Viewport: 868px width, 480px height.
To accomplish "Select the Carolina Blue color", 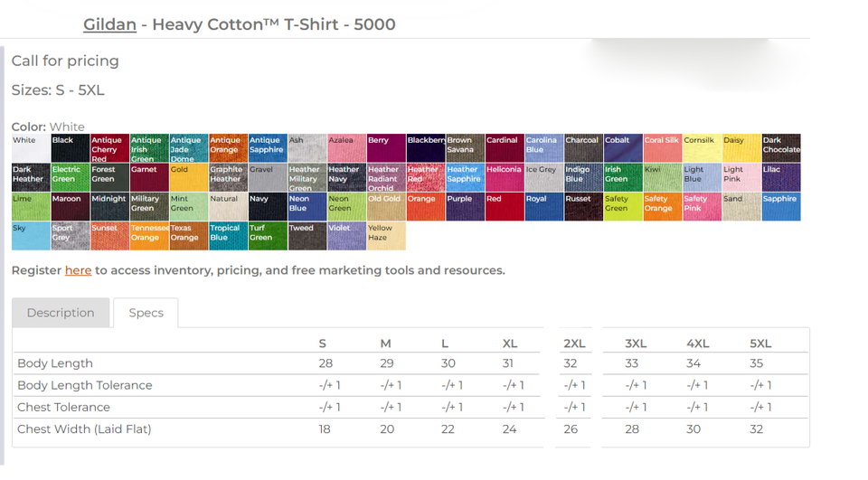I will 543,148.
